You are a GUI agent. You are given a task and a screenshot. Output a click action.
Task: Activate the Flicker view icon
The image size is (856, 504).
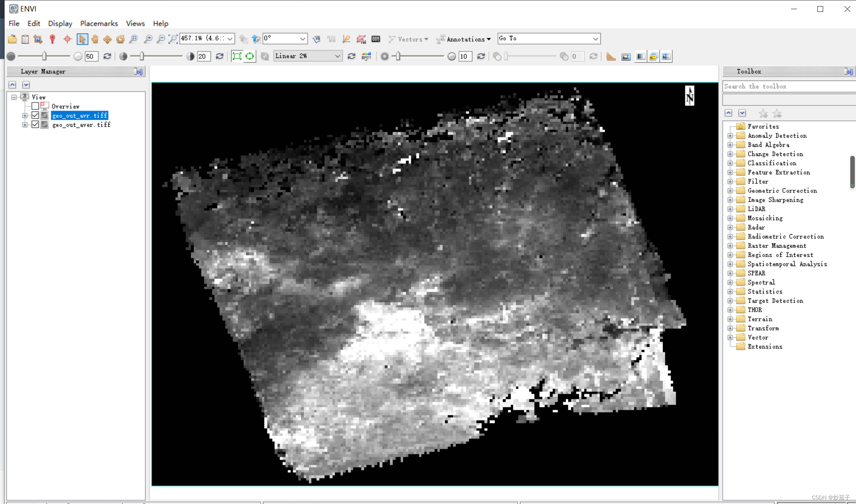pos(653,57)
